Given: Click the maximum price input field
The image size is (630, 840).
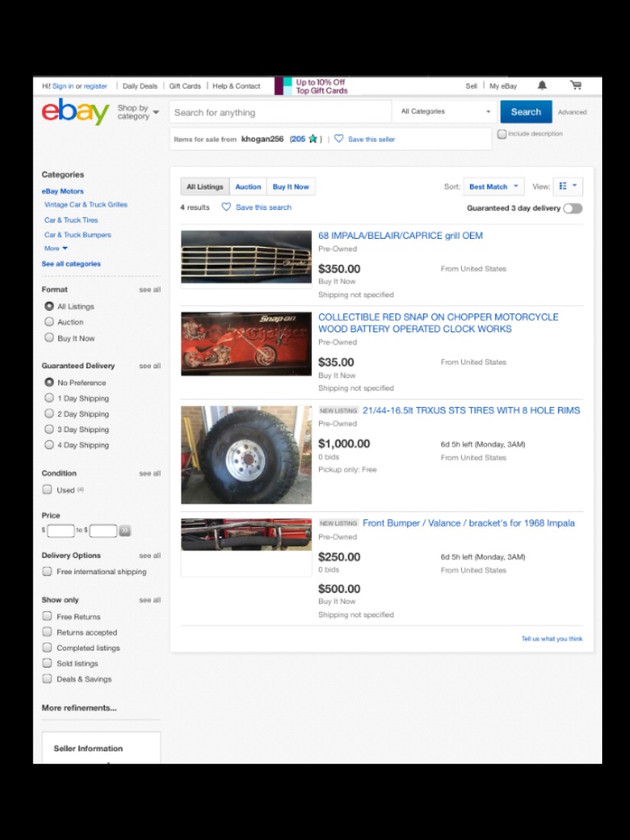Looking at the screenshot, I should [103, 531].
